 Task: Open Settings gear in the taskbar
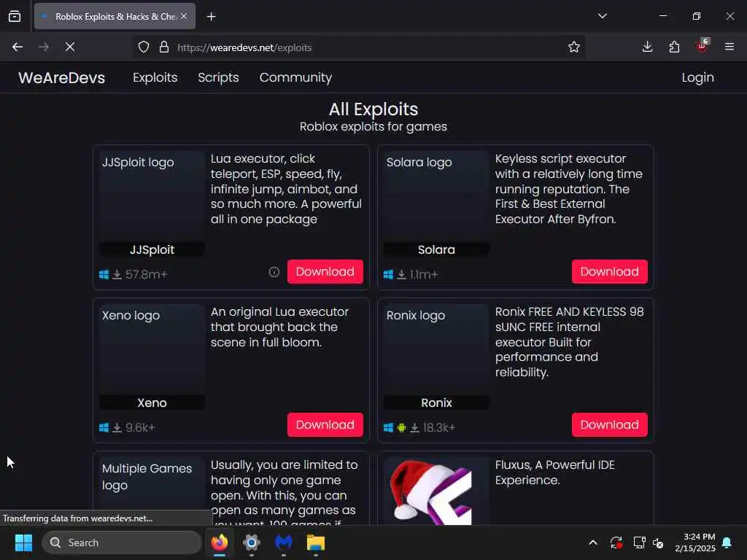(252, 542)
